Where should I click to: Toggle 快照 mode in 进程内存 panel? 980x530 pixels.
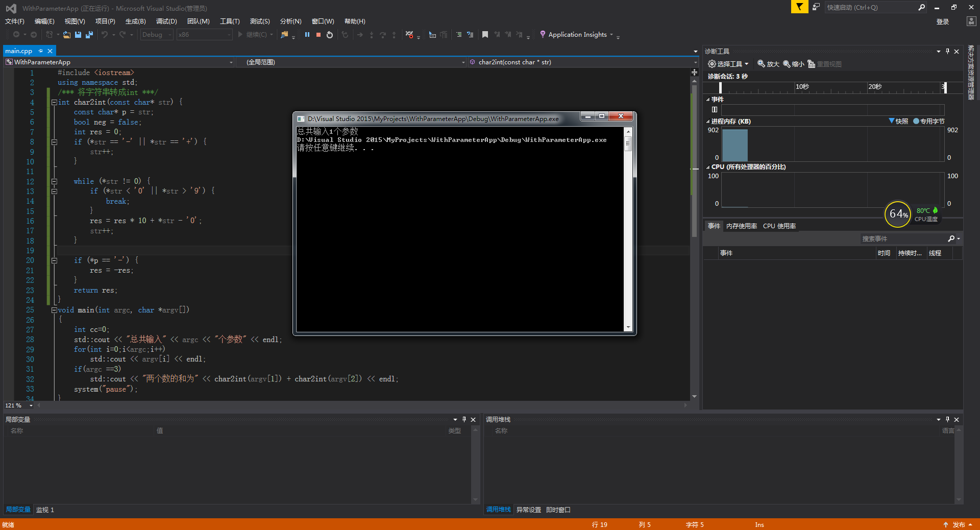tap(900, 121)
